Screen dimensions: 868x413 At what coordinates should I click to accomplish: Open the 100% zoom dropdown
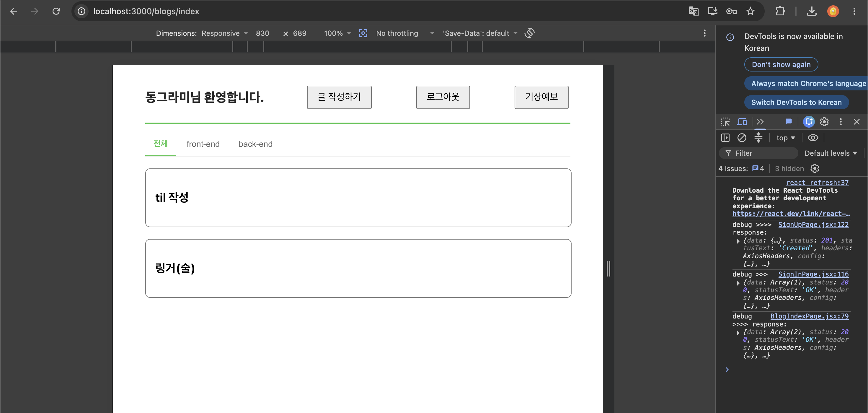(x=337, y=33)
